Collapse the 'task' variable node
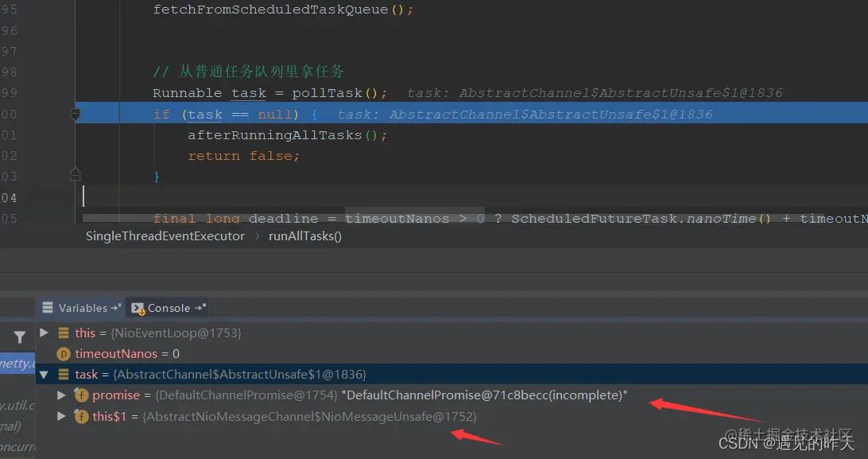 click(x=45, y=375)
